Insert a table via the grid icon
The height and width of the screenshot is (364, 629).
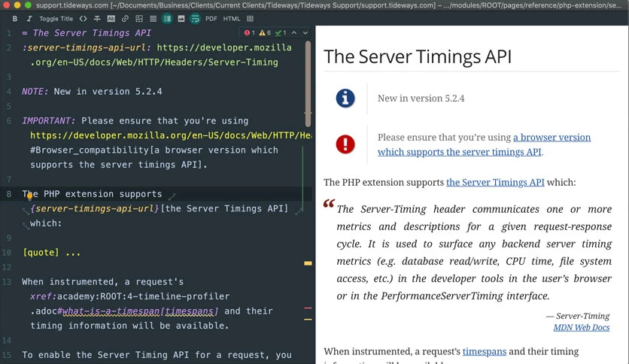coord(250,19)
